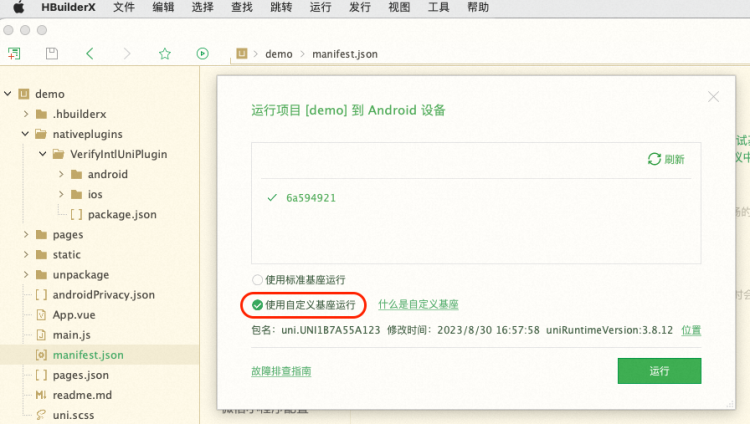Click the unpackage folder icon

42,275
